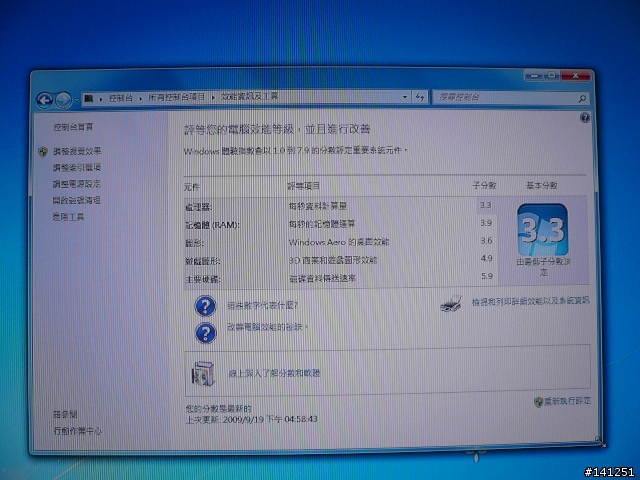Select 效能資訊及工具 in the breadcrumb
Screen dimensions: 640x480
tap(249, 96)
